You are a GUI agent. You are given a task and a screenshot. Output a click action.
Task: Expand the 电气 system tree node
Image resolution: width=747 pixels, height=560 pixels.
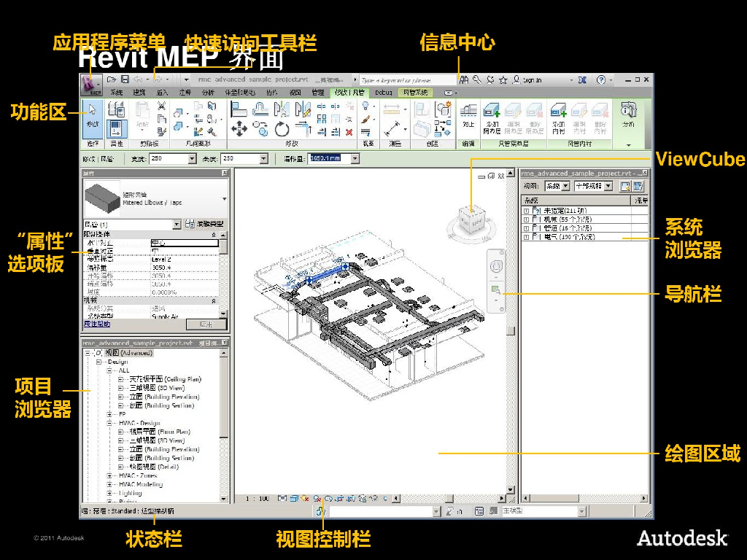[x=526, y=237]
